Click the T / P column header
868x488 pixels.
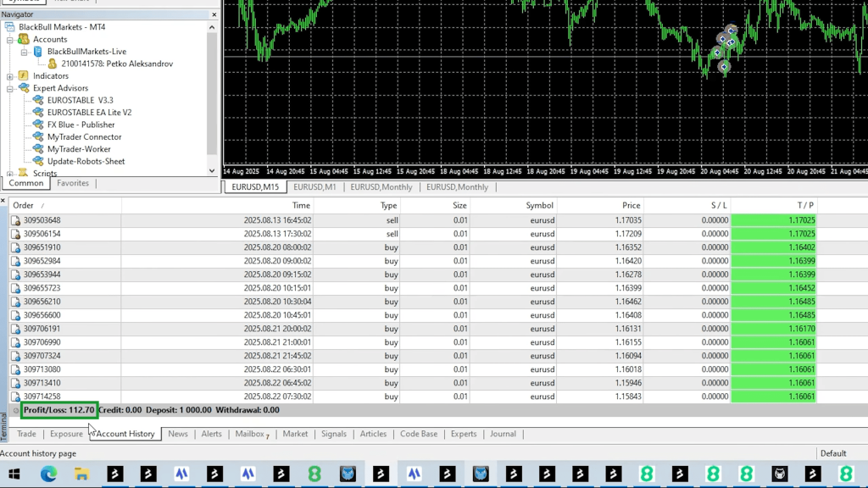click(x=804, y=205)
